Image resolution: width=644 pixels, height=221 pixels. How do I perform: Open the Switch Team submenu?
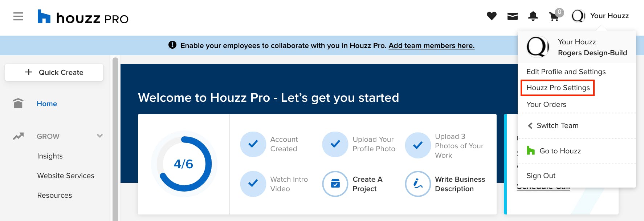point(557,125)
